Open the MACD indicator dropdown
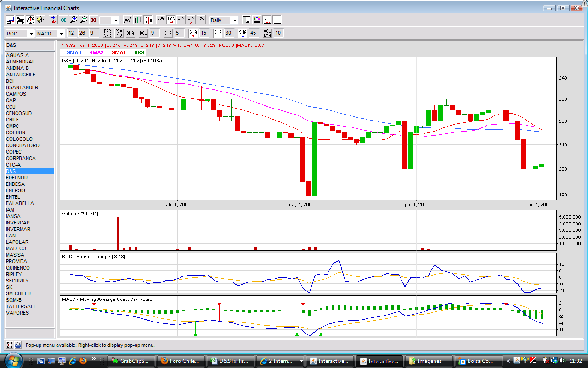This screenshot has height=368, width=588. pos(50,34)
